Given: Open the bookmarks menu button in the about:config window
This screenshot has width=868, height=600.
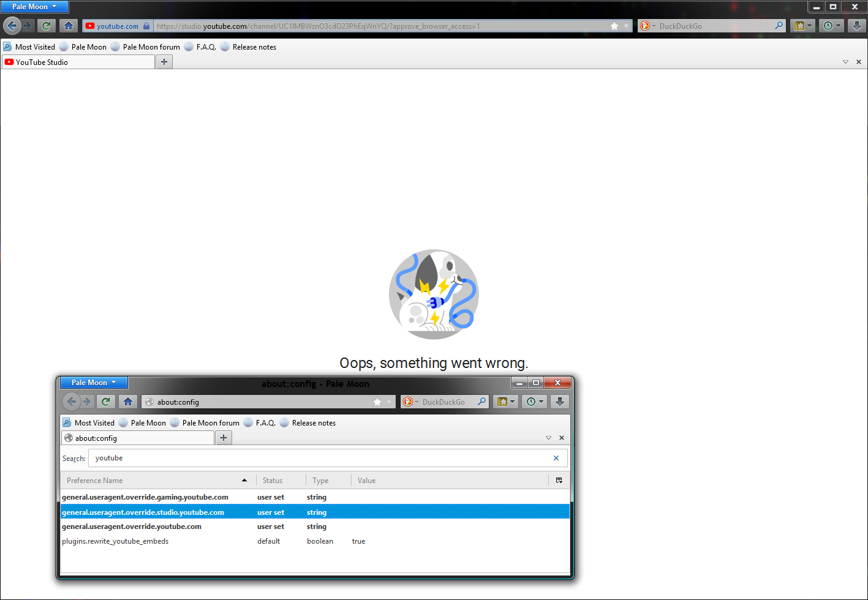Looking at the screenshot, I should point(506,402).
